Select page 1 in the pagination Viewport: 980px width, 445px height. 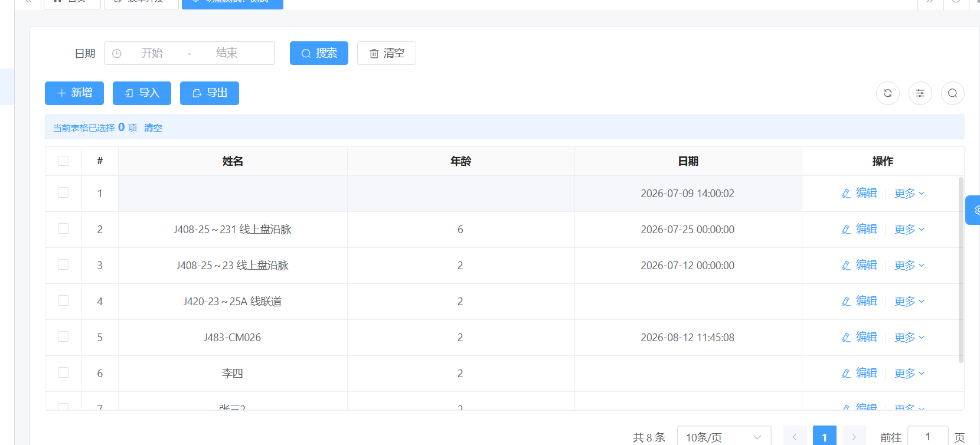pos(825,437)
